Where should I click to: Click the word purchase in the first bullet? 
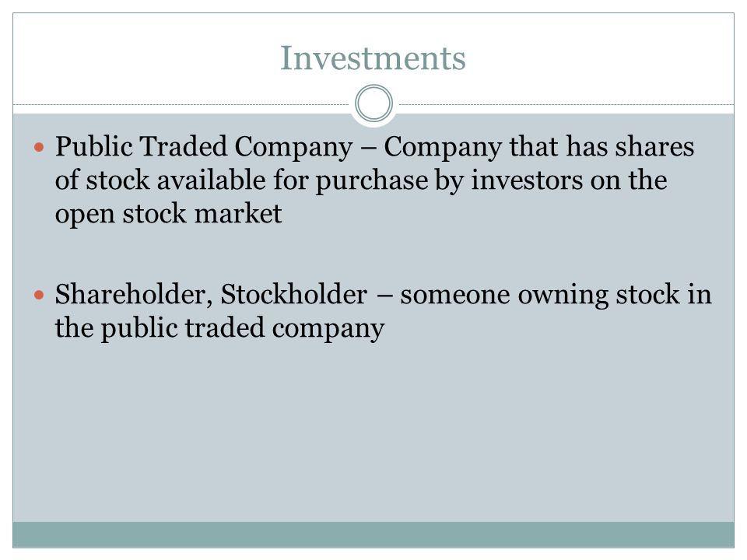click(x=372, y=181)
